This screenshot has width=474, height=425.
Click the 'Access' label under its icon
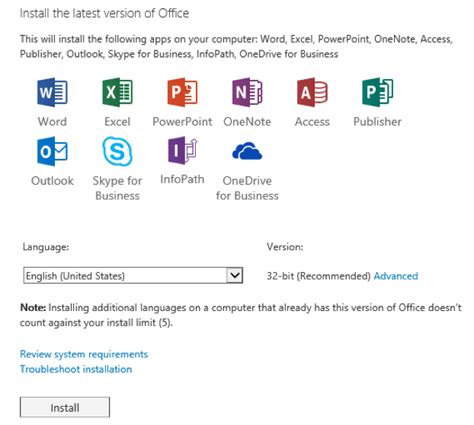click(312, 122)
